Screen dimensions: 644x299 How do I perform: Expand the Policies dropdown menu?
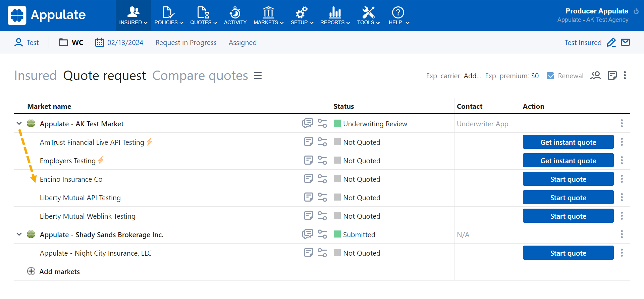[x=169, y=15]
